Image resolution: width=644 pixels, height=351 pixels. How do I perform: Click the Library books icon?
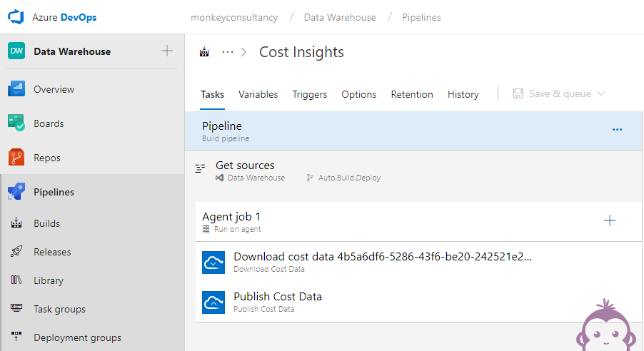pos(16,280)
